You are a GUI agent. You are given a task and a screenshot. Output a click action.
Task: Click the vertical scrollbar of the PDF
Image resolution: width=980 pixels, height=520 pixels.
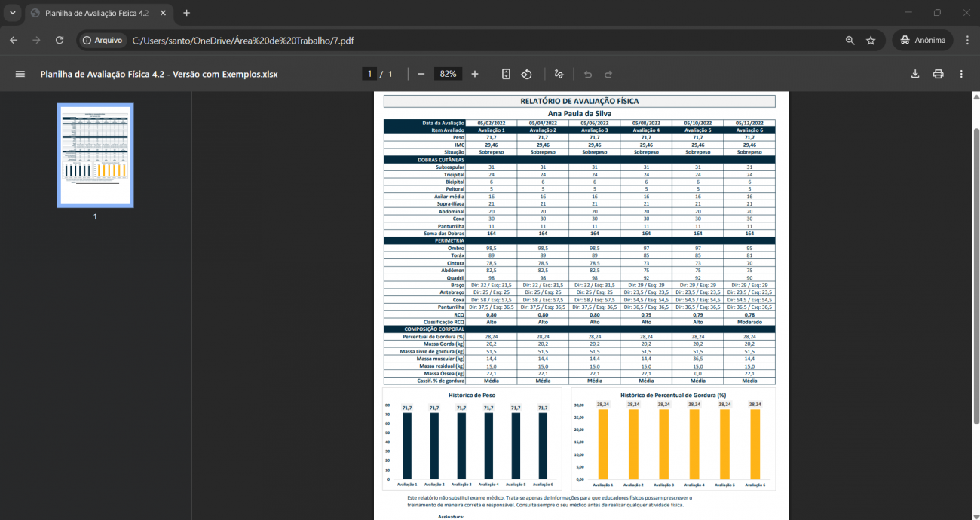(x=976, y=275)
